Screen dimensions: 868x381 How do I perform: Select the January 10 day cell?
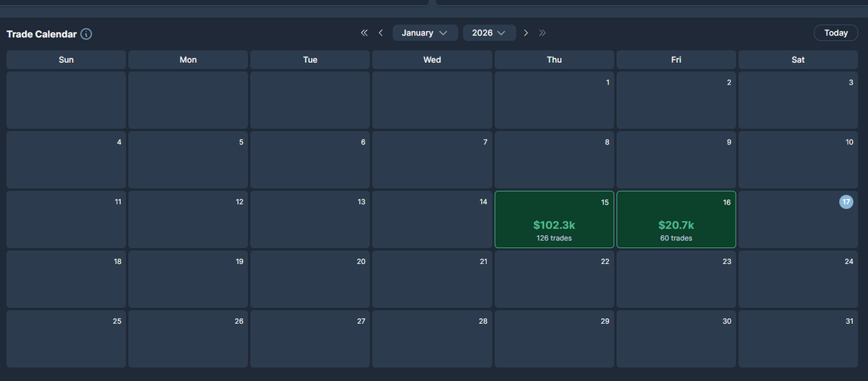tap(798, 160)
